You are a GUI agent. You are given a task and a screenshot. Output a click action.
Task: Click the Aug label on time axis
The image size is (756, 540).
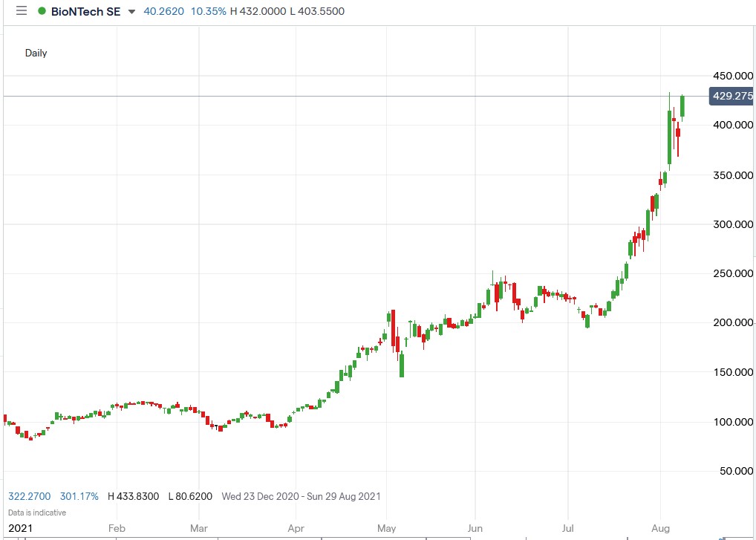660,528
